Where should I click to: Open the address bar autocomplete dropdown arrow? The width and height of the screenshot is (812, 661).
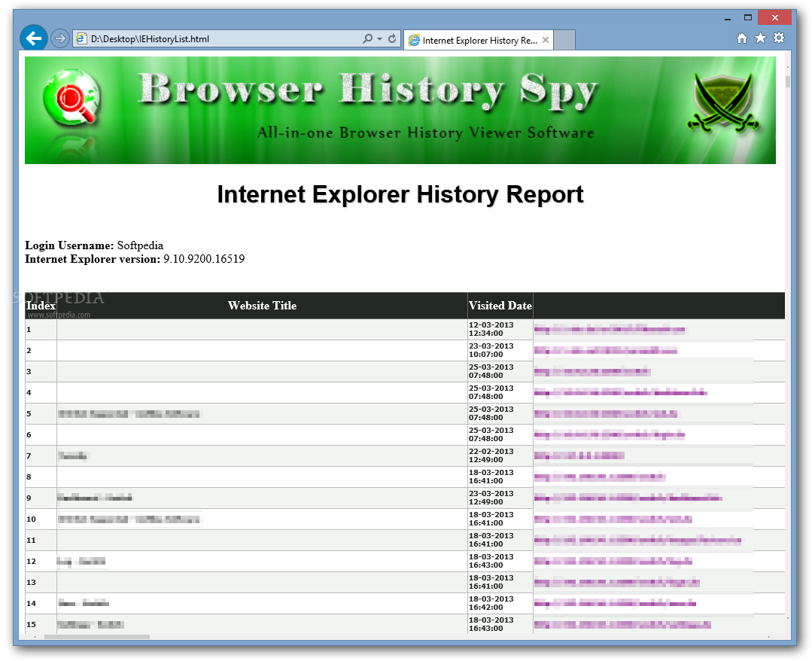[x=379, y=39]
